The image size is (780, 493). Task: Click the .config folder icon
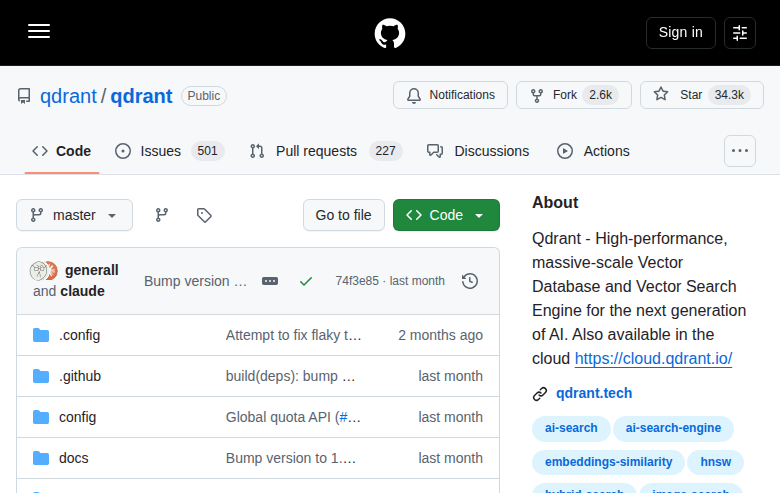coord(41,335)
